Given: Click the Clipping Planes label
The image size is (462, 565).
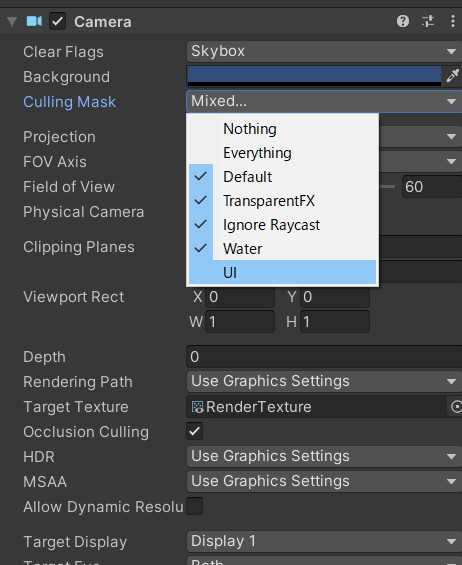Looking at the screenshot, I should 79,247.
